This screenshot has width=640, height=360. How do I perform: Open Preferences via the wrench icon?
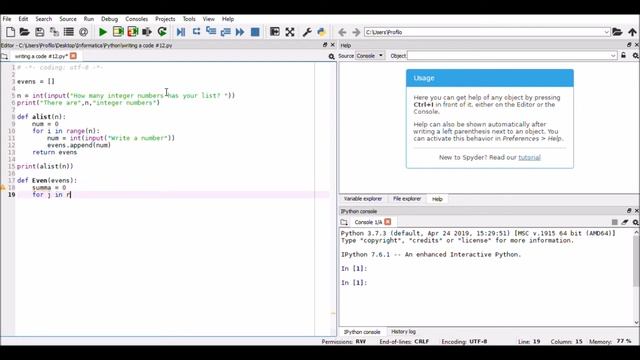pos(307,32)
